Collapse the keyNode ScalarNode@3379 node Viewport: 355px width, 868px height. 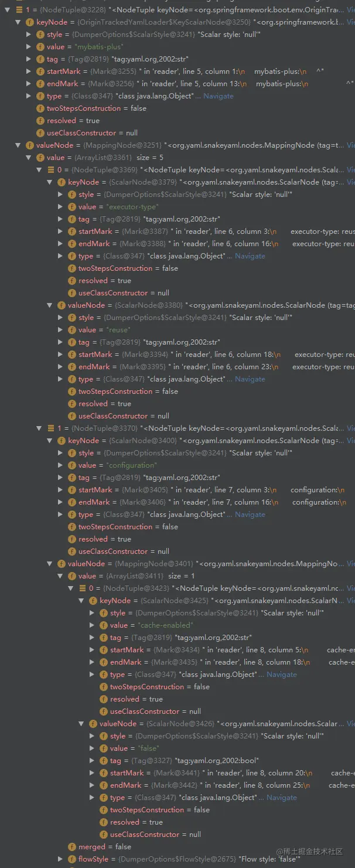(50, 182)
